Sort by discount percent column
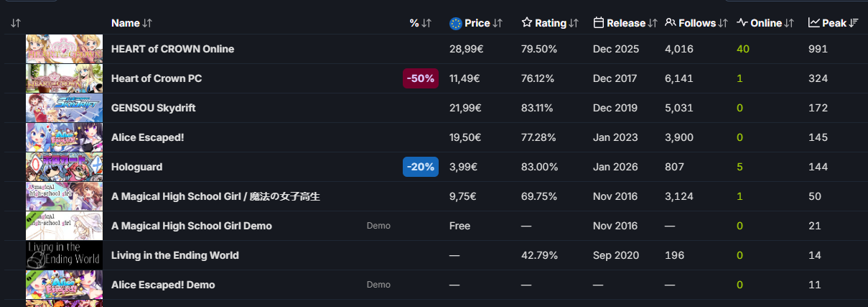The image size is (868, 307). point(420,23)
